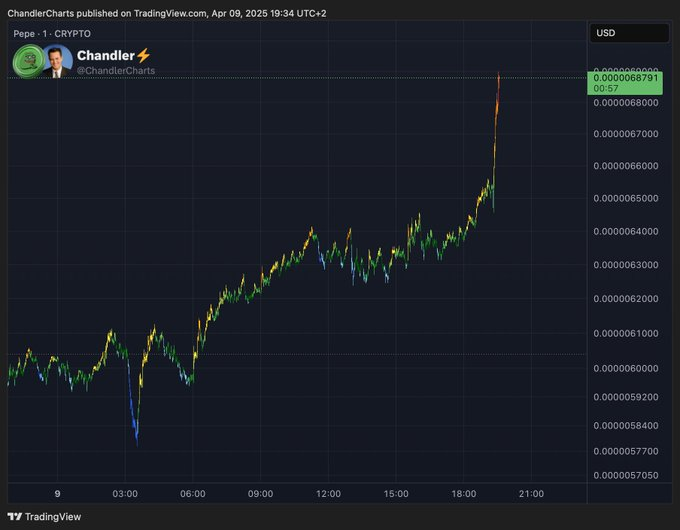Click the 21:00 time axis label
This screenshot has width=680, height=530.
pyautogui.click(x=531, y=494)
